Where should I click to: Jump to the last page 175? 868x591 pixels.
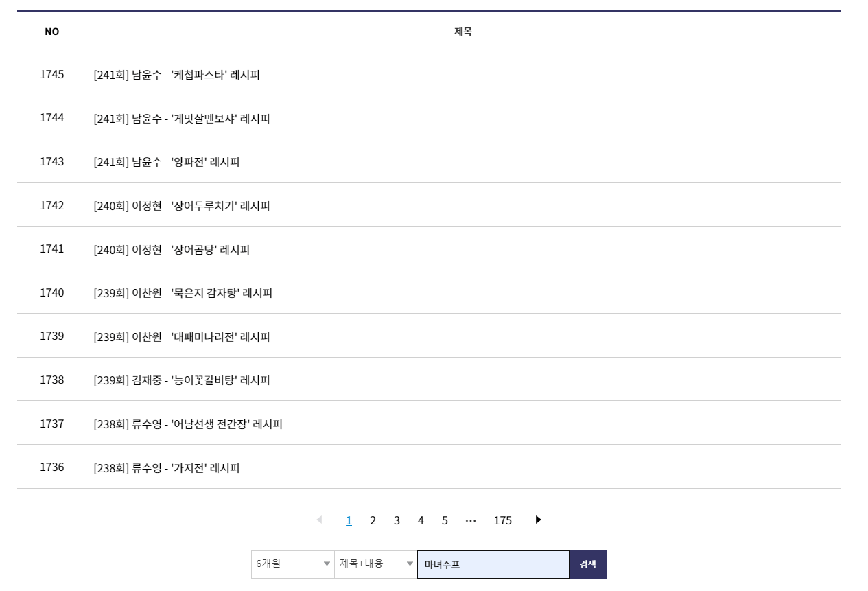click(503, 520)
